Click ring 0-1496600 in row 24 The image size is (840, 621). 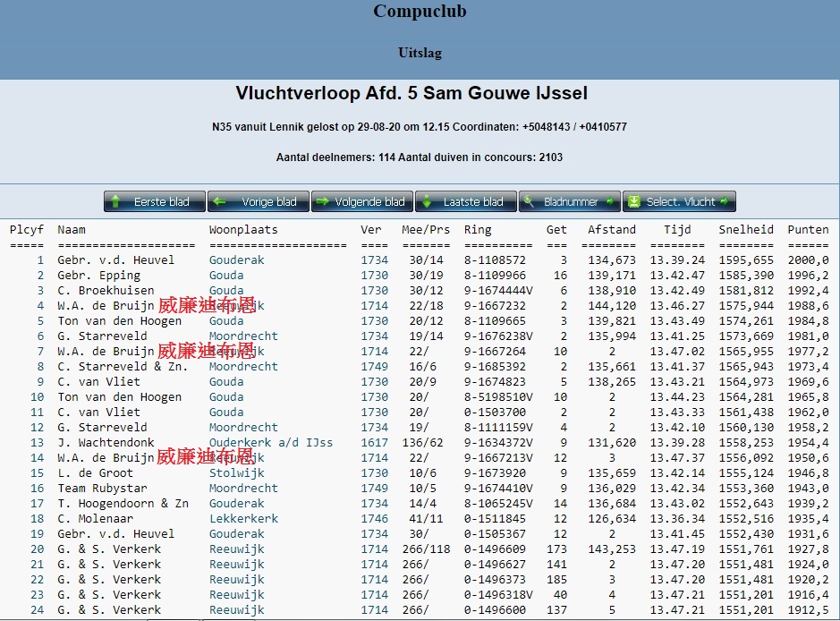495,610
